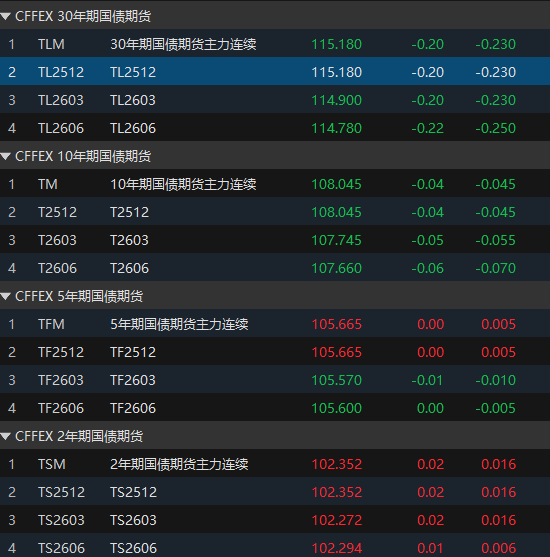
Task: Select T2512 contract code
Action: click(57, 212)
